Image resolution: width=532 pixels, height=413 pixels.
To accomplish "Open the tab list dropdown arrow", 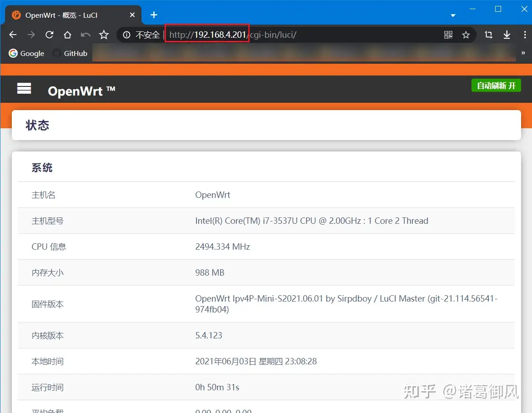I will [453, 15].
